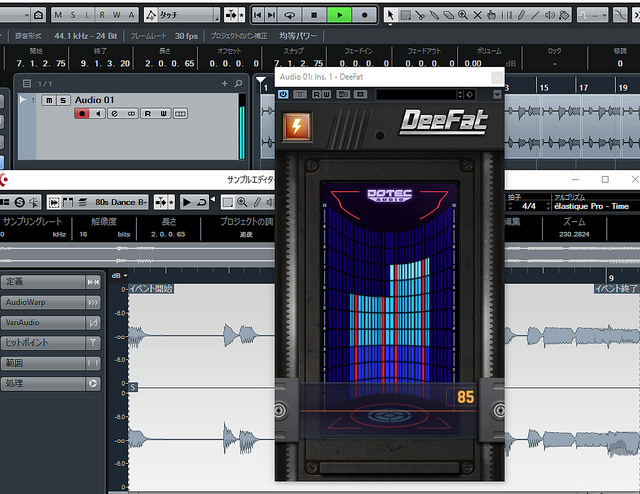Select the Mute X tool

[x=478, y=16]
